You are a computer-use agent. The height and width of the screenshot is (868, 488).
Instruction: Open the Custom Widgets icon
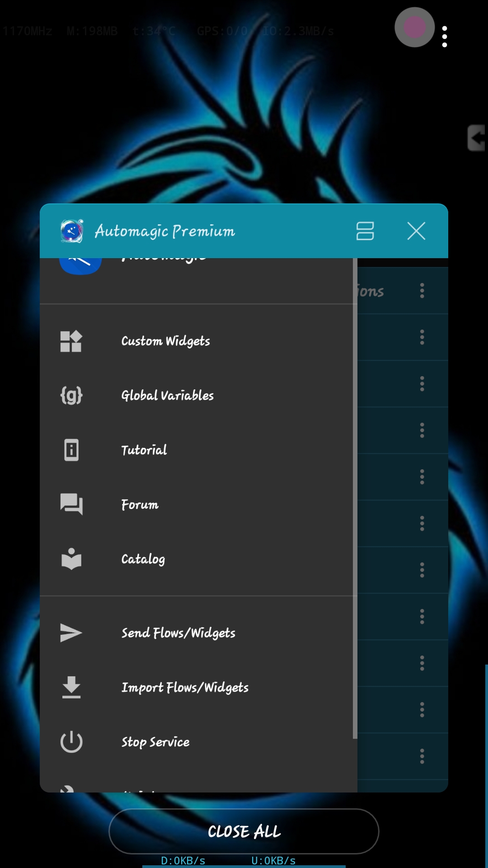pyautogui.click(x=71, y=341)
